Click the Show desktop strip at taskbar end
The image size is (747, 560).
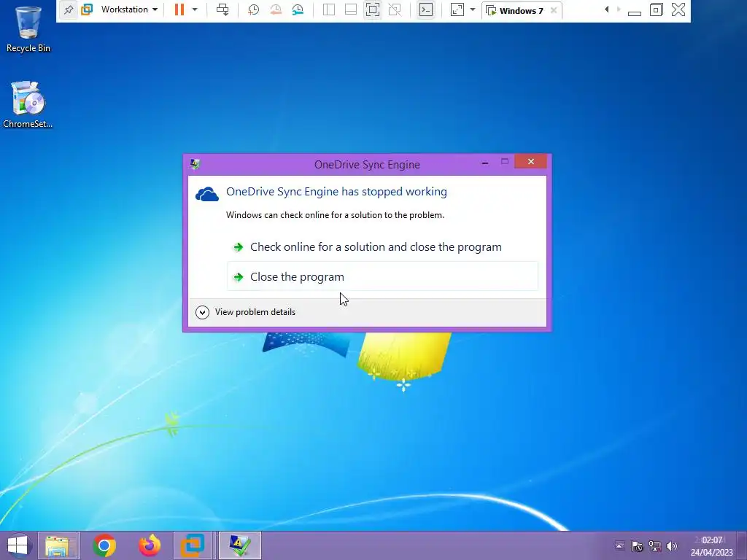[x=742, y=545]
